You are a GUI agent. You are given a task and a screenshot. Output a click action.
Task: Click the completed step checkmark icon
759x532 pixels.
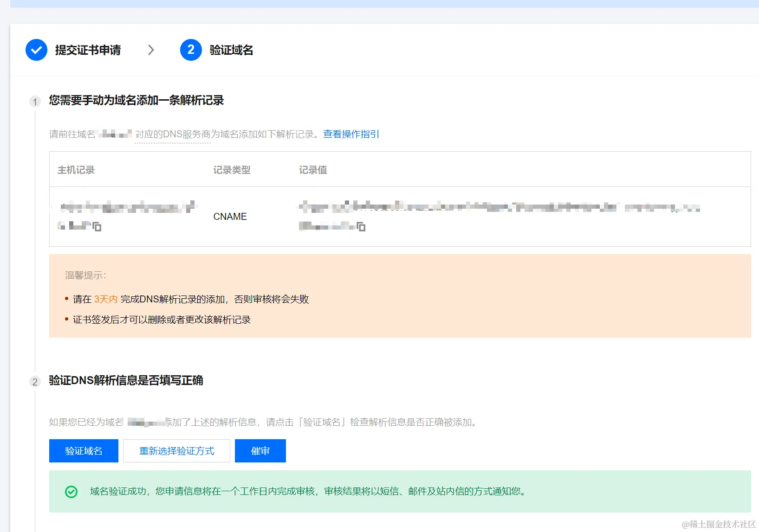(36, 50)
